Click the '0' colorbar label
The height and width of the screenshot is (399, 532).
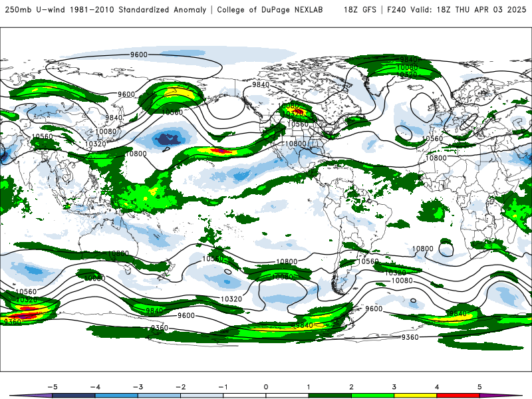click(266, 387)
